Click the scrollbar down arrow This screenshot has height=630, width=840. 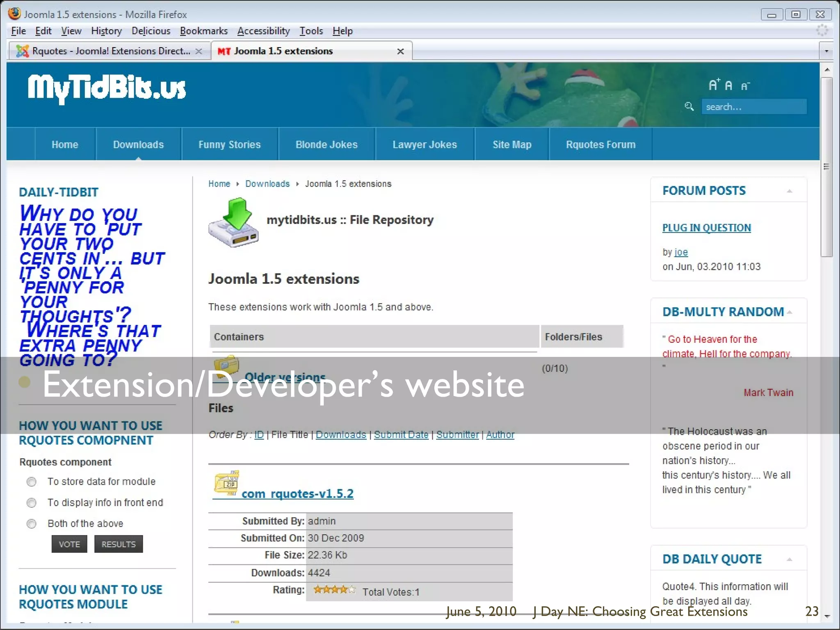(x=827, y=616)
